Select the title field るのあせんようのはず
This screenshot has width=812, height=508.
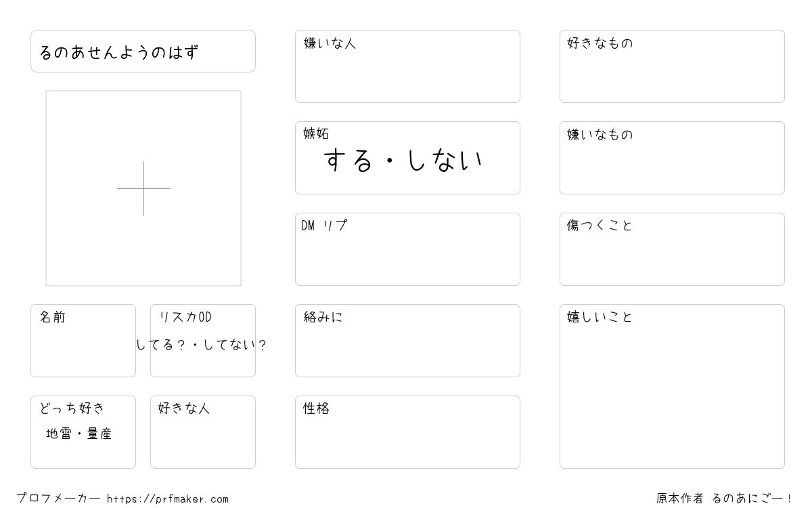pyautogui.click(x=143, y=51)
